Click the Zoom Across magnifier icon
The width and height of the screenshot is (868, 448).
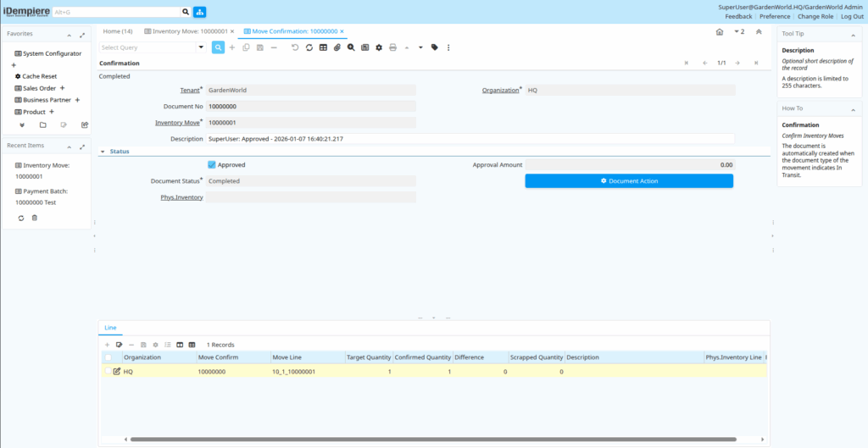[351, 47]
